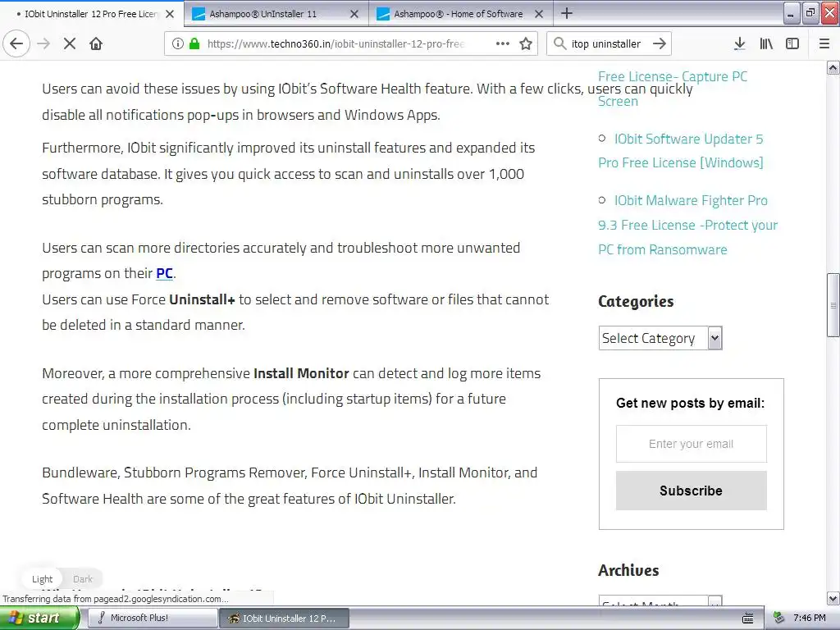Click the scrollbar up arrow
Image resolution: width=840 pixels, height=630 pixels.
(833, 67)
